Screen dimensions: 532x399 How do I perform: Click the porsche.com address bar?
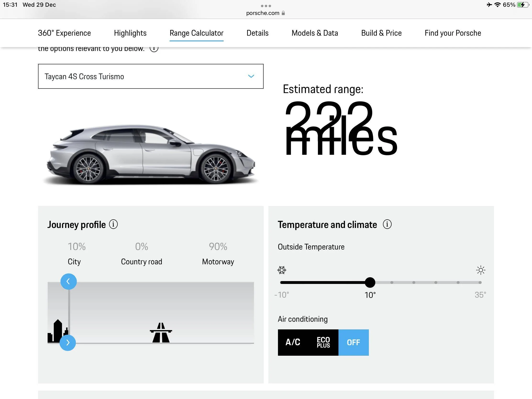266,13
